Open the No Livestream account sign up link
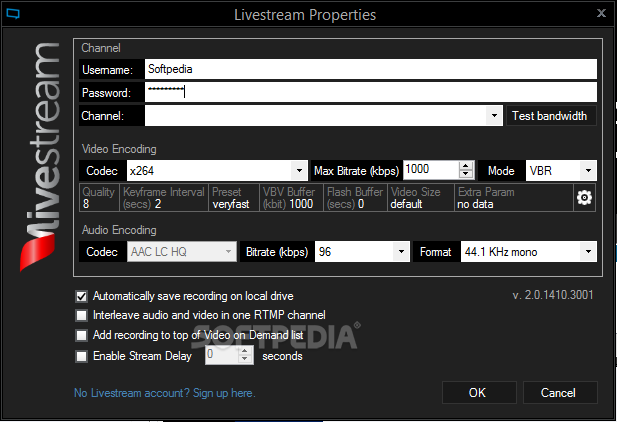Image resolution: width=617 pixels, height=422 pixels. (165, 393)
